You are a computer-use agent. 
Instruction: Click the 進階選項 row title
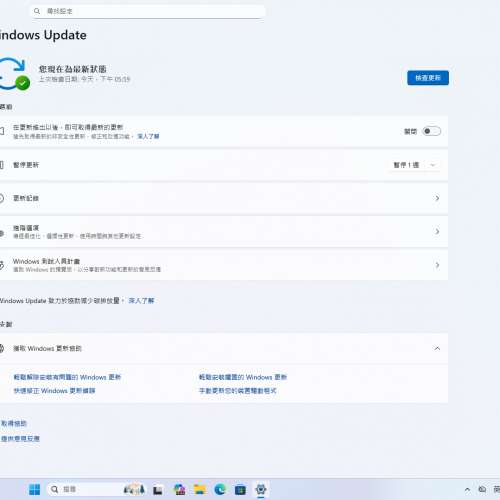pos(26,228)
